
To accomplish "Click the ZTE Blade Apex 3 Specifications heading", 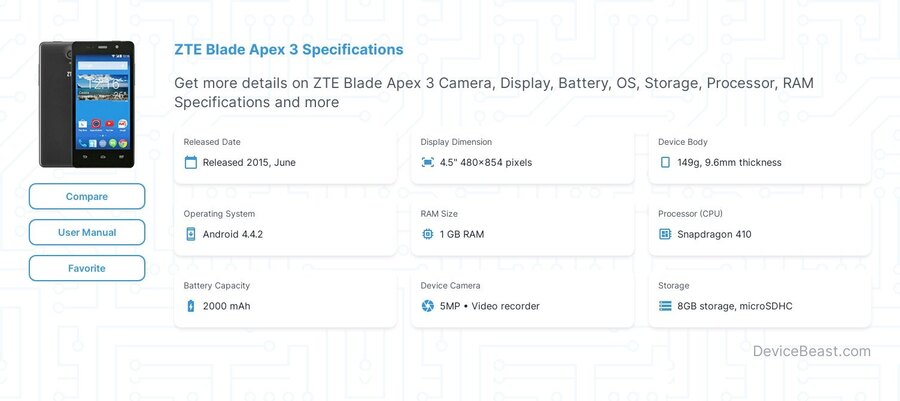I will point(289,49).
